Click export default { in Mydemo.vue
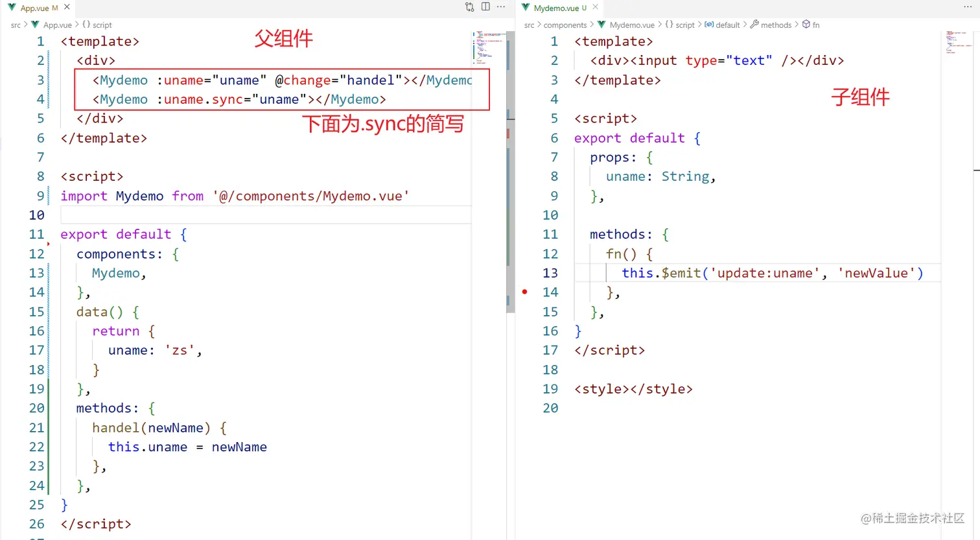980x540 pixels. tap(637, 138)
